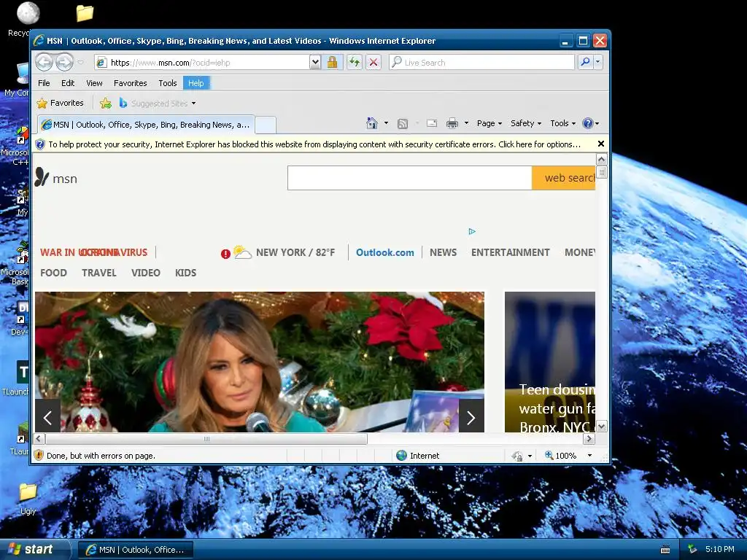Open the FOOD section link

click(x=53, y=273)
